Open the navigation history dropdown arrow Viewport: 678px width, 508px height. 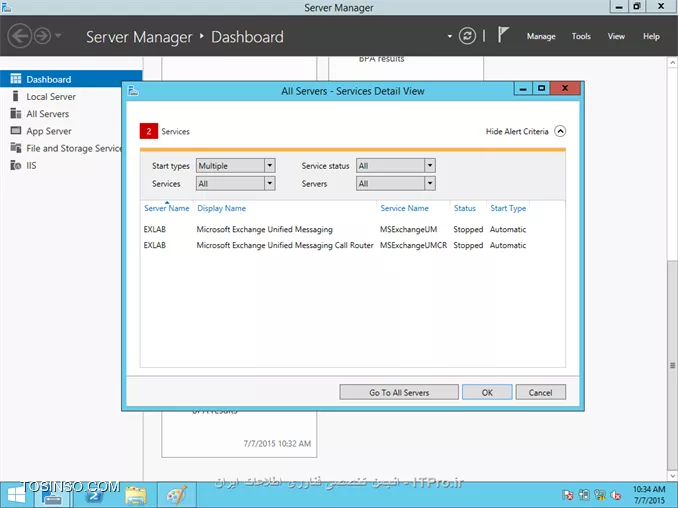pos(58,35)
